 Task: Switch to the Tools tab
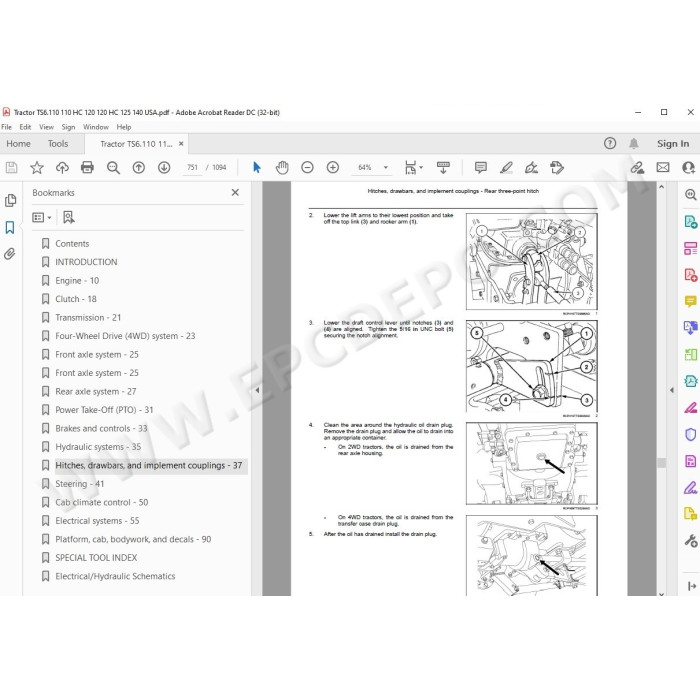[x=58, y=144]
